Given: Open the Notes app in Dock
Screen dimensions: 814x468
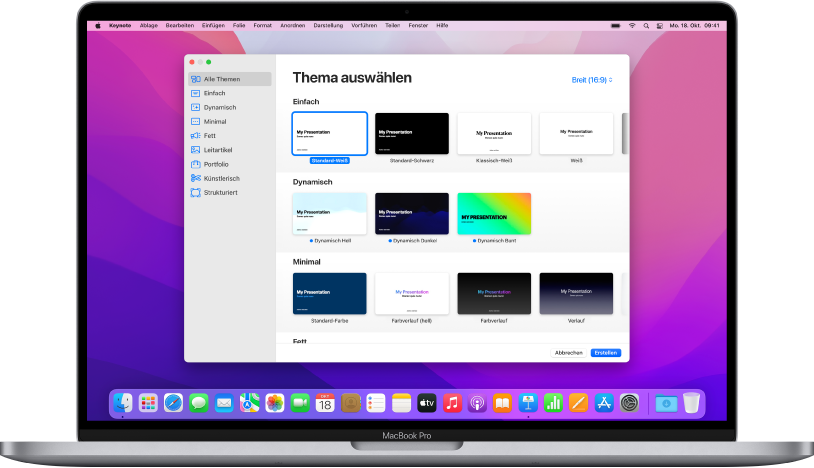Looking at the screenshot, I should tap(401, 403).
